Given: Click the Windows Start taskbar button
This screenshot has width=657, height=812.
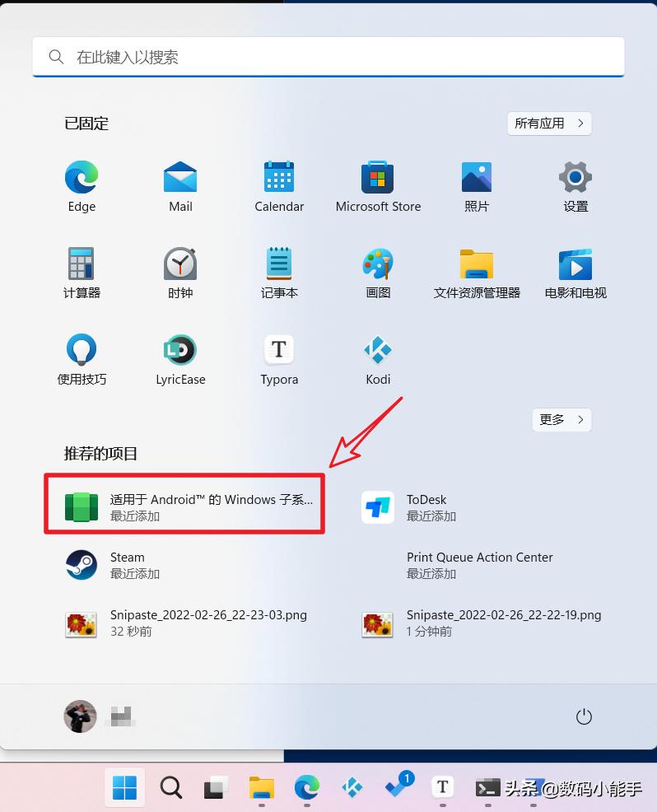Looking at the screenshot, I should 125,787.
